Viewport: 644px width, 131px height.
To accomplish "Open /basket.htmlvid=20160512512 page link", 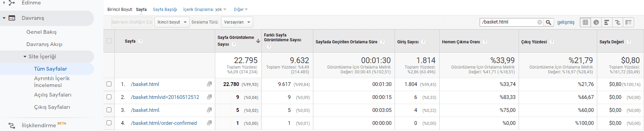I will [x=165, y=97].
